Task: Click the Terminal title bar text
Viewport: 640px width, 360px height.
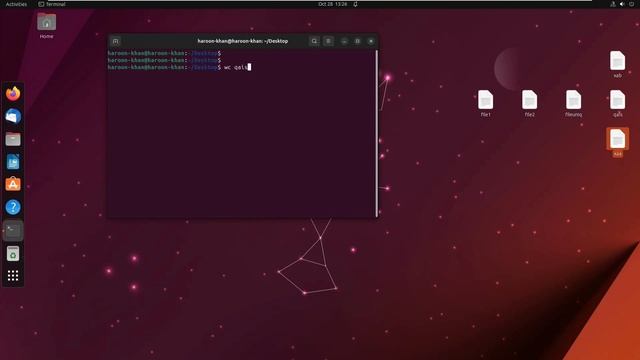Action: (x=242, y=41)
